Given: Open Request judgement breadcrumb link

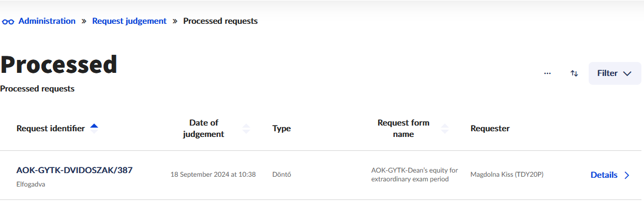Looking at the screenshot, I should point(129,21).
